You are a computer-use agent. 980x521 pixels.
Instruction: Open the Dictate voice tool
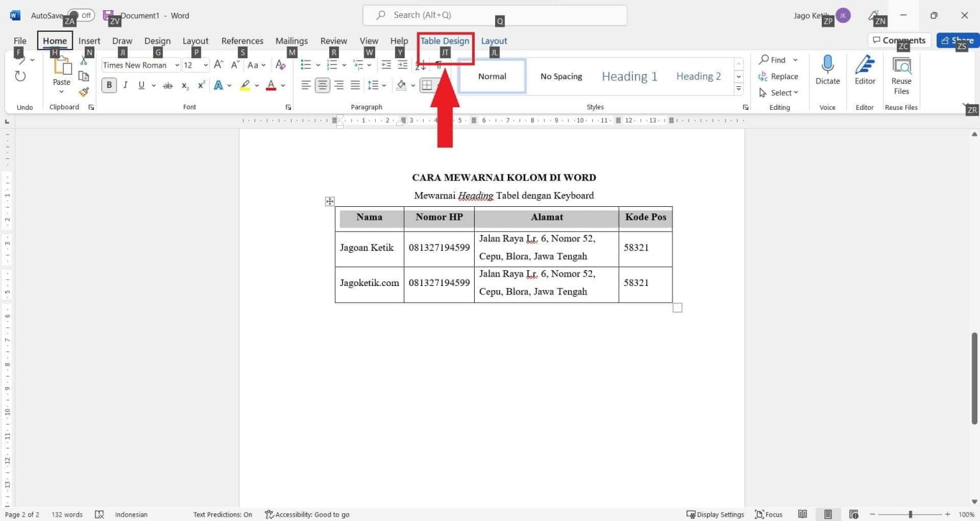pos(828,70)
